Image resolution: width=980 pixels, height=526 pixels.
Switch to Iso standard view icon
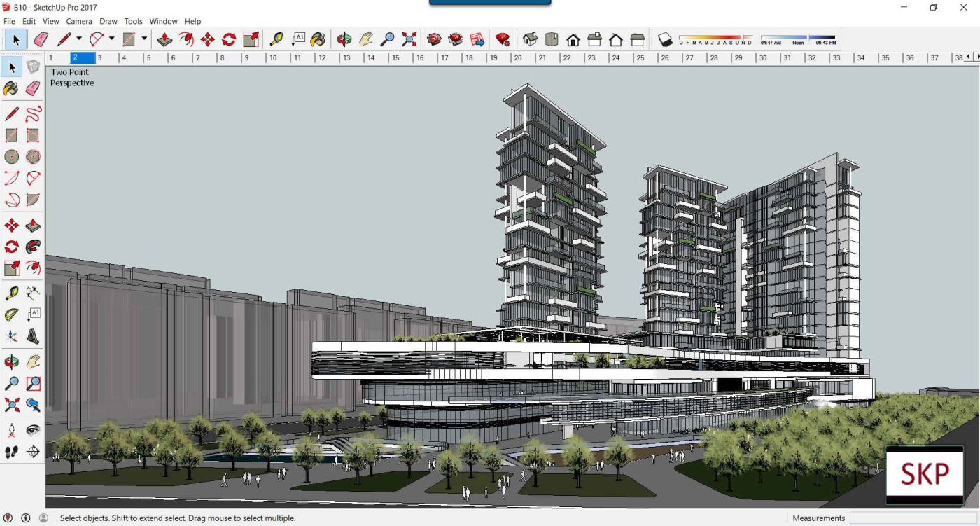[x=530, y=39]
